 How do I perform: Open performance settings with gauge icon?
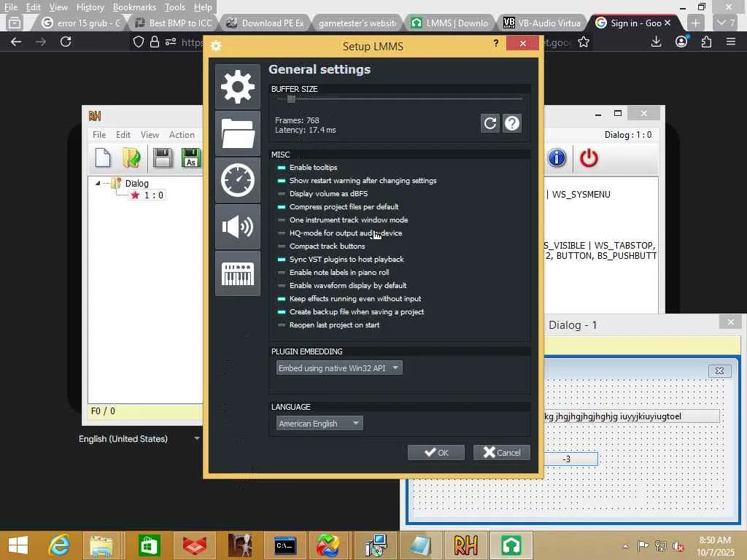click(237, 180)
